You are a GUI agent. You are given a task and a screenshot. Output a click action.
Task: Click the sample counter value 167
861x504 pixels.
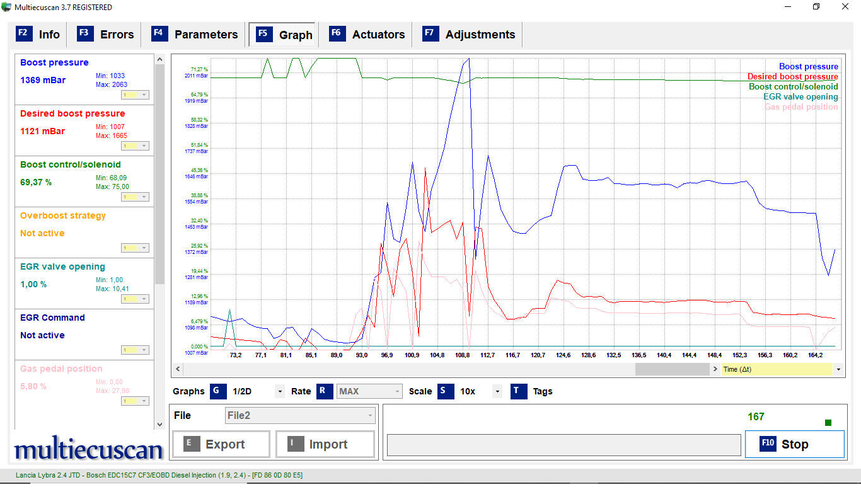pos(756,416)
